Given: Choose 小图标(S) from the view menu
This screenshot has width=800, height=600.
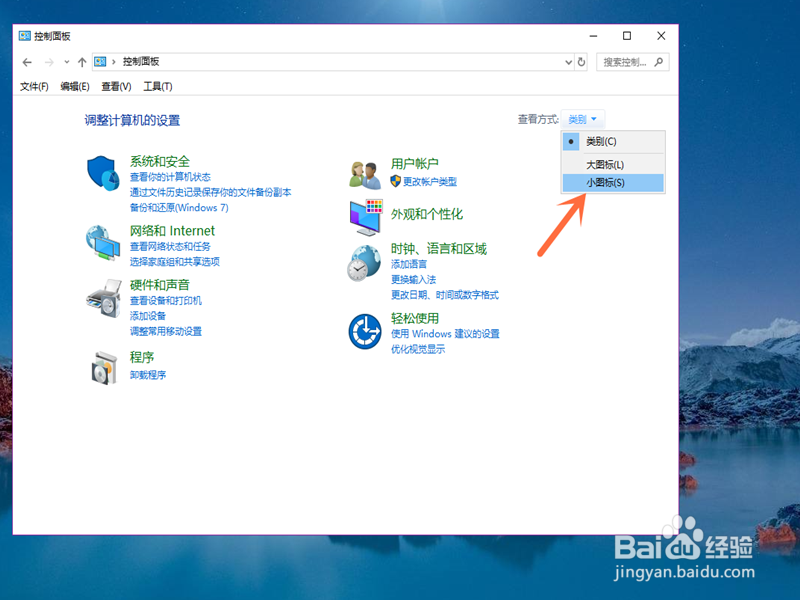Looking at the screenshot, I should (613, 183).
